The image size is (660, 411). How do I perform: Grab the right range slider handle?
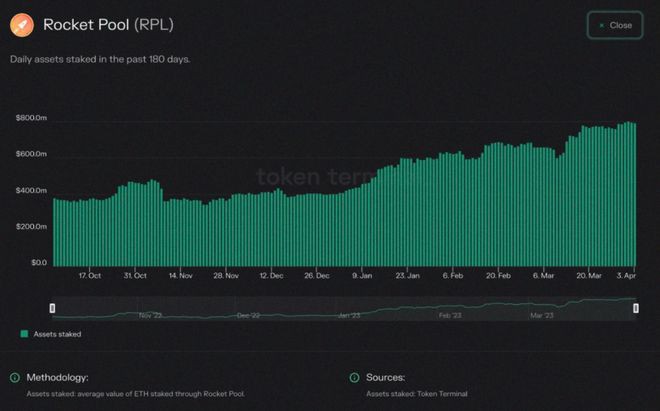(x=635, y=309)
